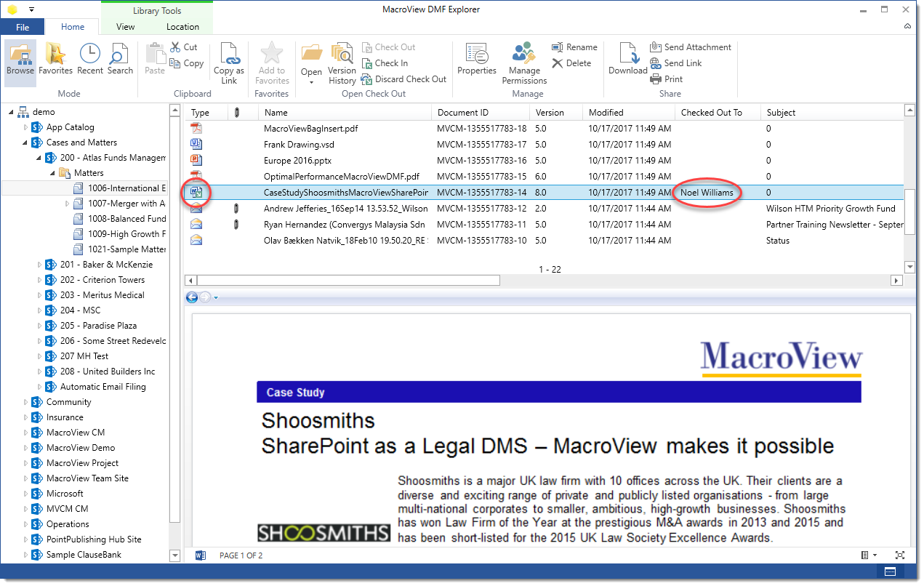
Task: Click Rename in Manage group
Action: pyautogui.click(x=574, y=47)
